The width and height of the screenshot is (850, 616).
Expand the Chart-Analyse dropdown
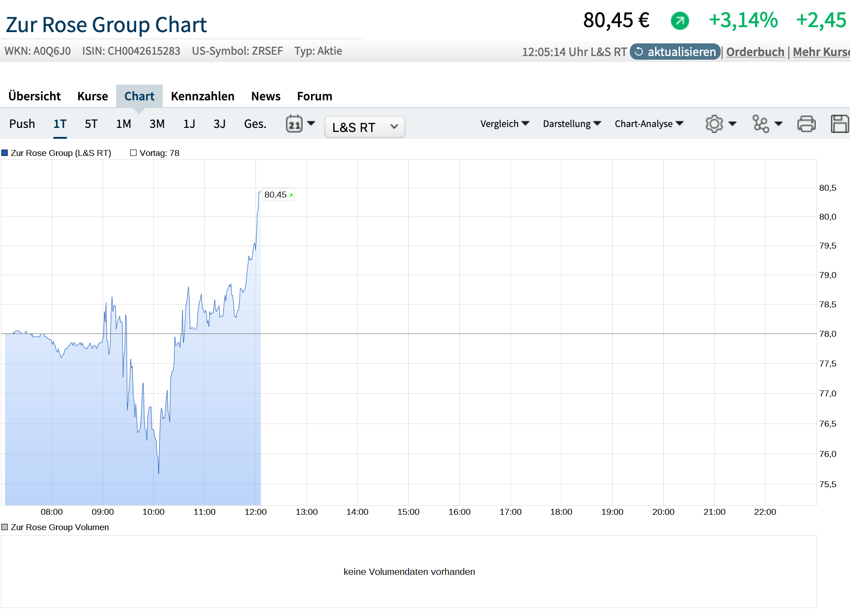649,124
